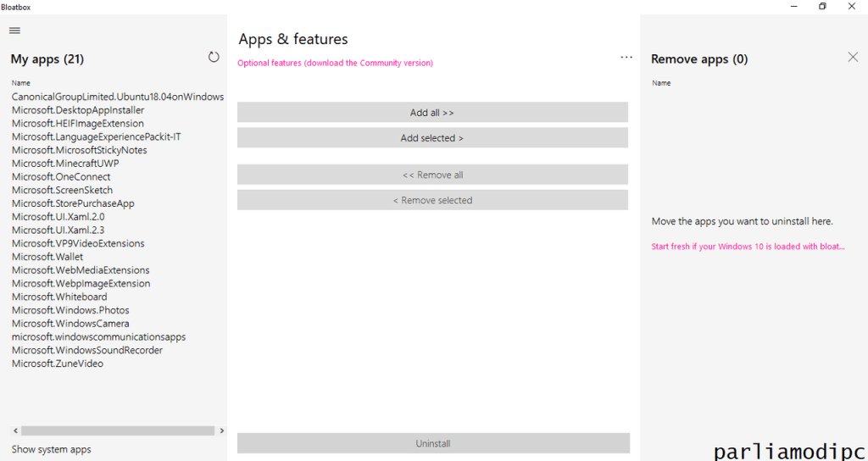Select Microsoft.LanguageExperiencePackit-IT
The image size is (868, 461).
click(97, 136)
